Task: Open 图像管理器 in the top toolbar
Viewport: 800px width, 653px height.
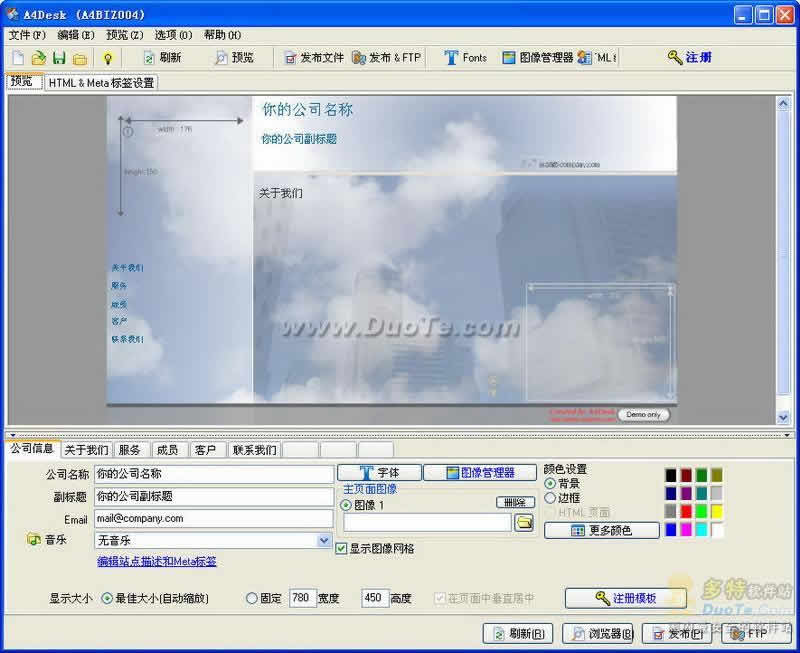Action: (538, 58)
